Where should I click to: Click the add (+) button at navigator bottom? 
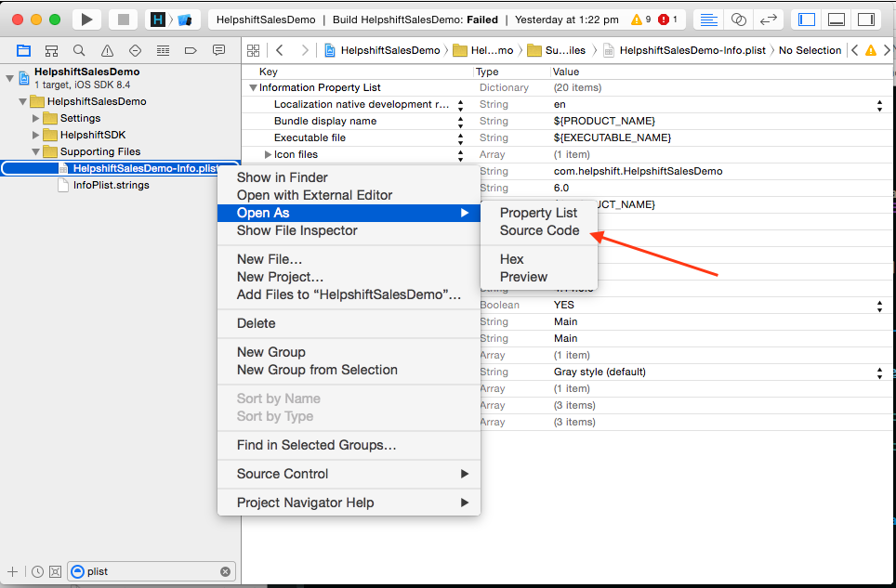(x=12, y=571)
